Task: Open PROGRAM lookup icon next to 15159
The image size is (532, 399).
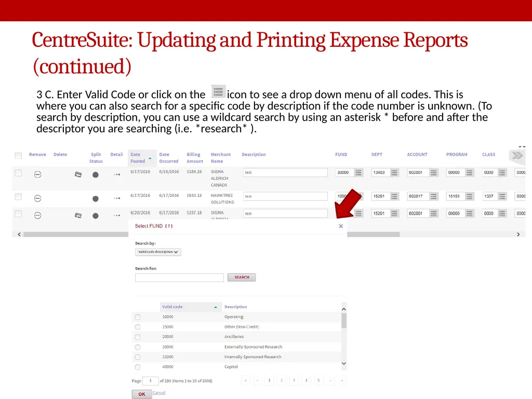Action: (470, 196)
